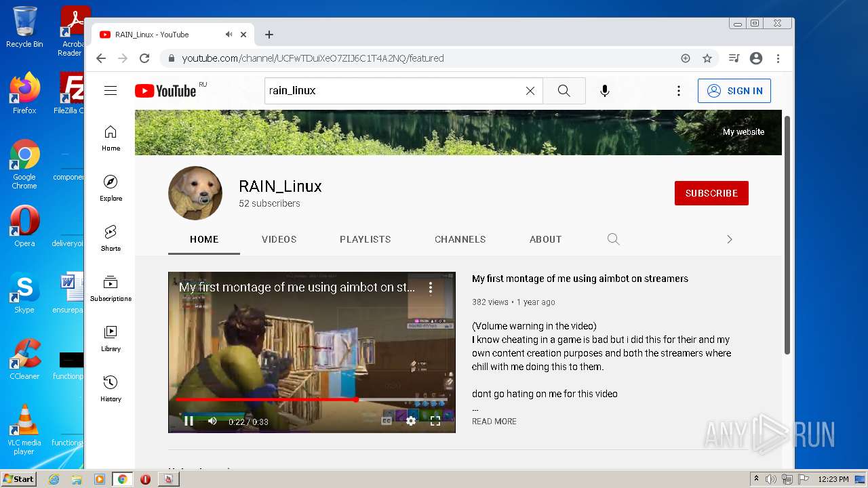This screenshot has height=488, width=868.
Task: Launch VLC media player shortcut
Action: tap(24, 430)
